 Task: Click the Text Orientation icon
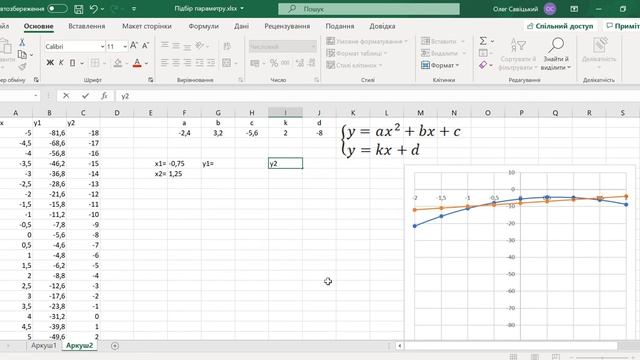[x=199, y=45]
